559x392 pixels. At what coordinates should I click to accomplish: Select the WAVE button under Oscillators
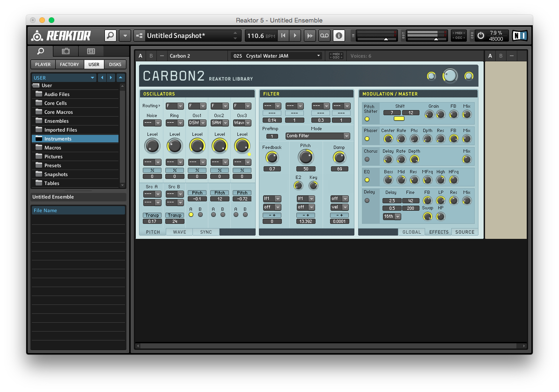(x=179, y=231)
